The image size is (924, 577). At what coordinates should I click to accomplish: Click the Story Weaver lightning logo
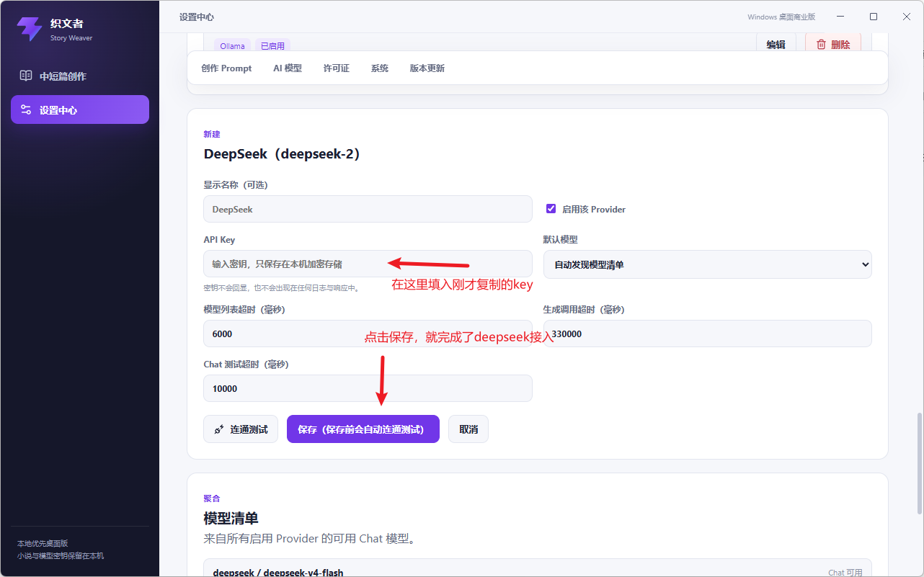coord(30,29)
